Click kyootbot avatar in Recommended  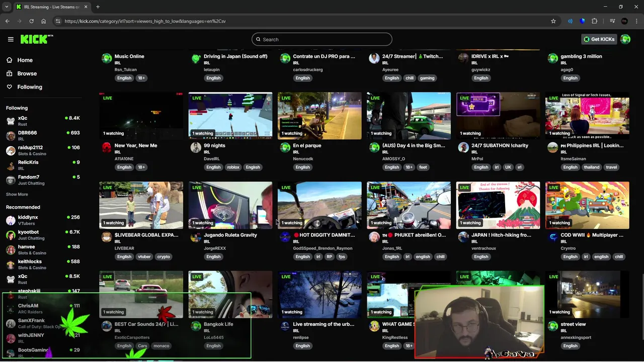(x=11, y=235)
